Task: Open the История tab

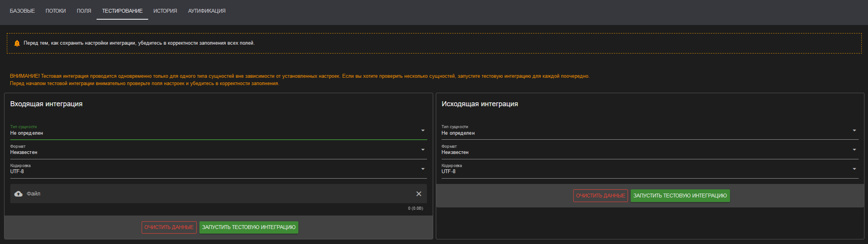Action: click(x=165, y=11)
